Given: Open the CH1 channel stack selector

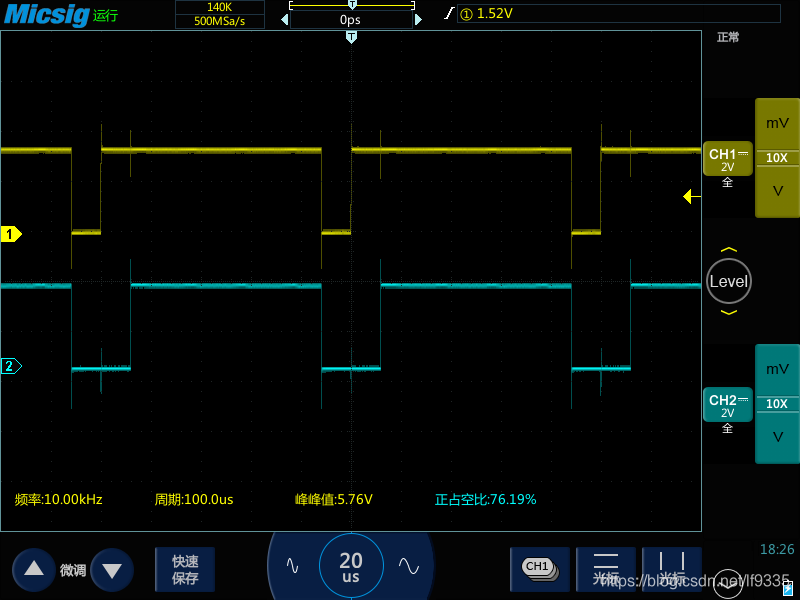Looking at the screenshot, I should [x=540, y=569].
